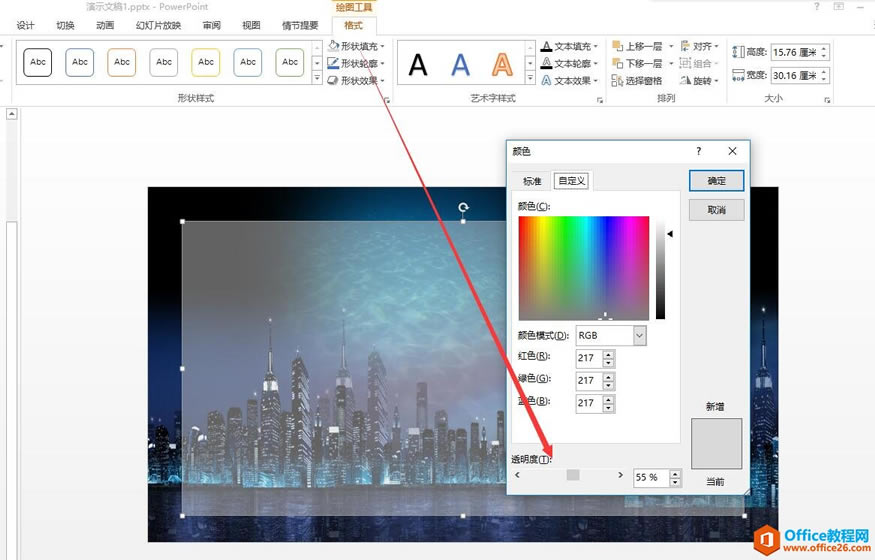This screenshot has height=560, width=875.
Task: Click the 绿色 value field
Action: click(x=589, y=380)
